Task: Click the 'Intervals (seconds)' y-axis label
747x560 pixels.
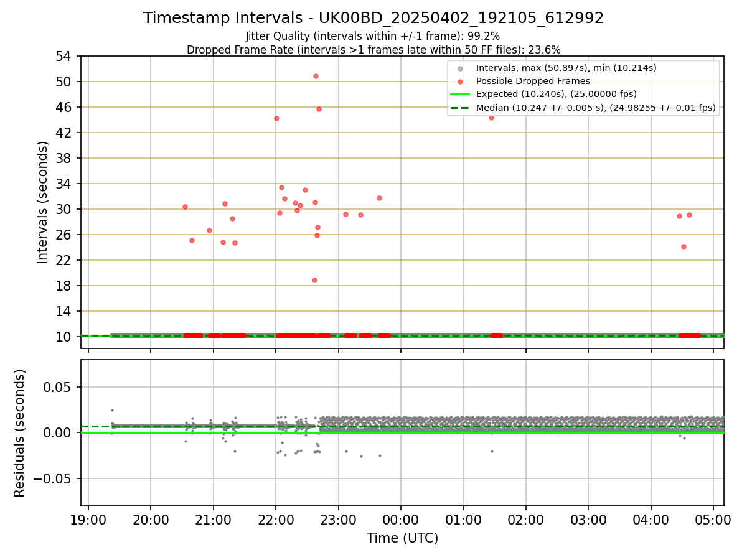Action: tap(42, 202)
